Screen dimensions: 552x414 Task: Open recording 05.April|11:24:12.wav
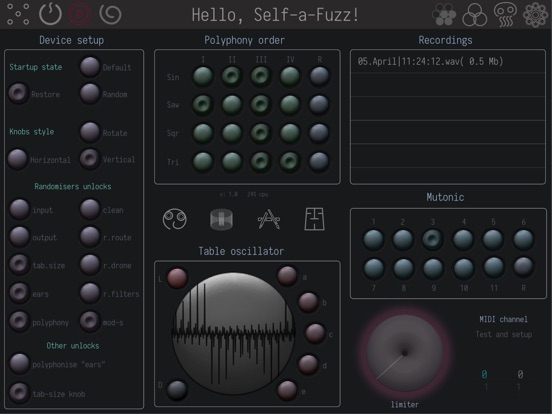pos(448,62)
